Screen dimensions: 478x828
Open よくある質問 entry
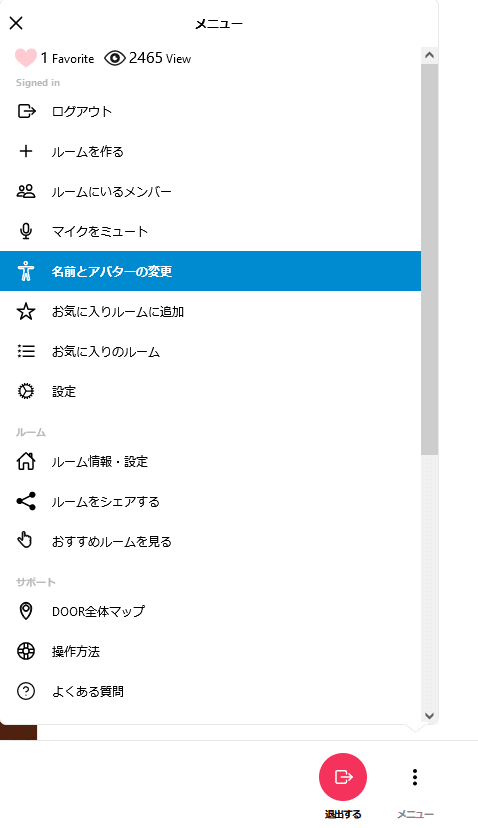tap(210, 691)
